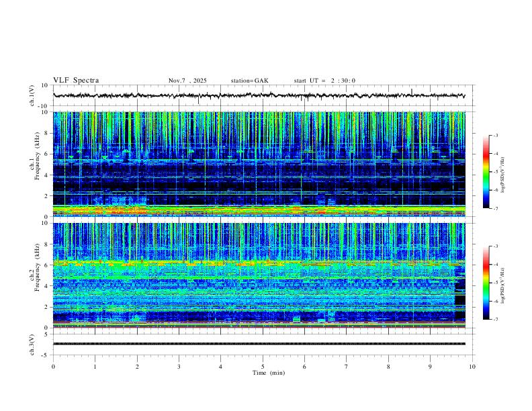This screenshot has height=411, width=532.
Task: Click the ch.2 colorbar legend value '-7'
Action: pos(496,319)
